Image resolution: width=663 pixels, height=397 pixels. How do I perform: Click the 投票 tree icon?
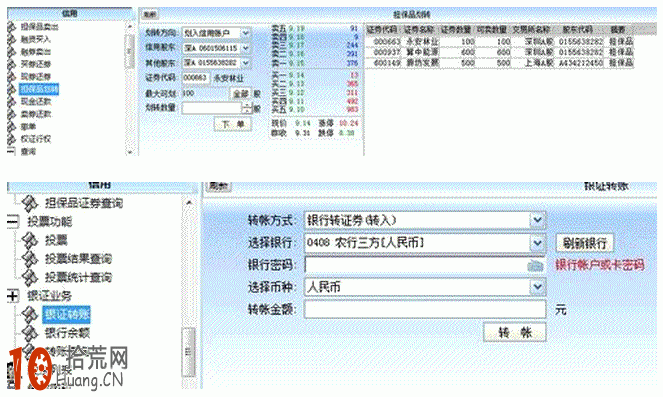[x=30, y=240]
